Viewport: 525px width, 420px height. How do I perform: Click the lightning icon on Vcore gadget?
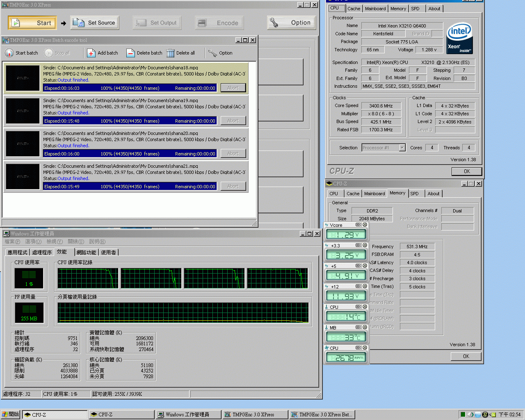[327, 225]
